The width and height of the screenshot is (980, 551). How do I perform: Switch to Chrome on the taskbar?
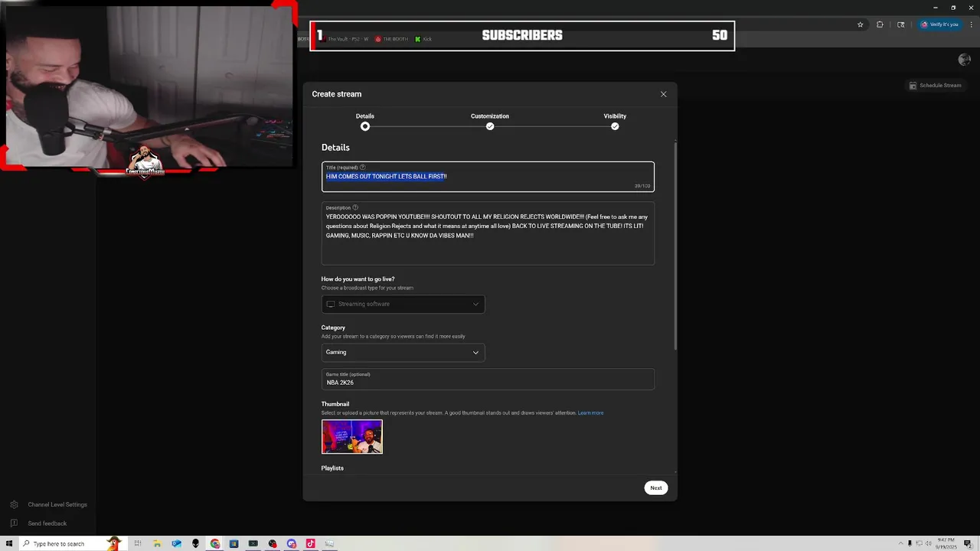(x=215, y=543)
